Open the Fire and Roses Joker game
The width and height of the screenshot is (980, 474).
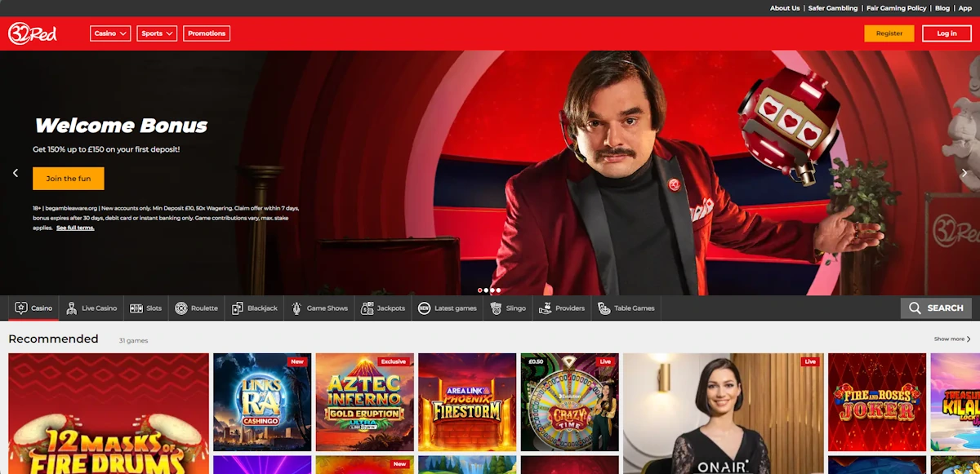(877, 402)
